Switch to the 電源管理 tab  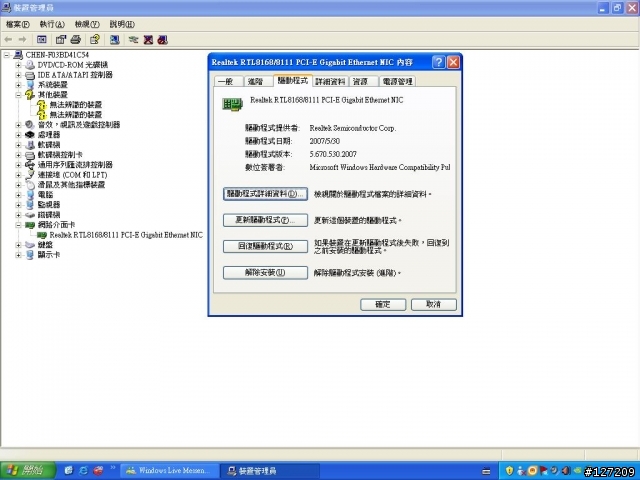[x=397, y=82]
